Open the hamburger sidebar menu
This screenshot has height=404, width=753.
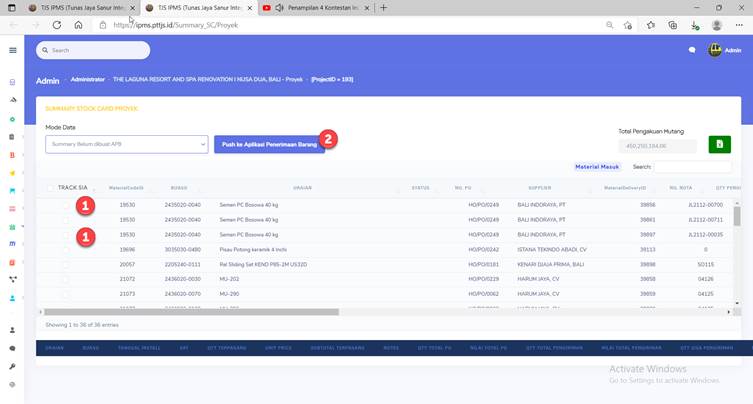13,50
